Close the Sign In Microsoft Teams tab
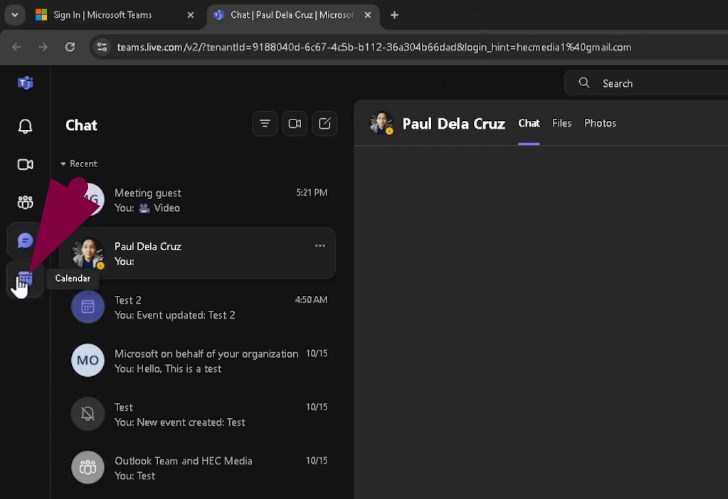 click(x=190, y=15)
